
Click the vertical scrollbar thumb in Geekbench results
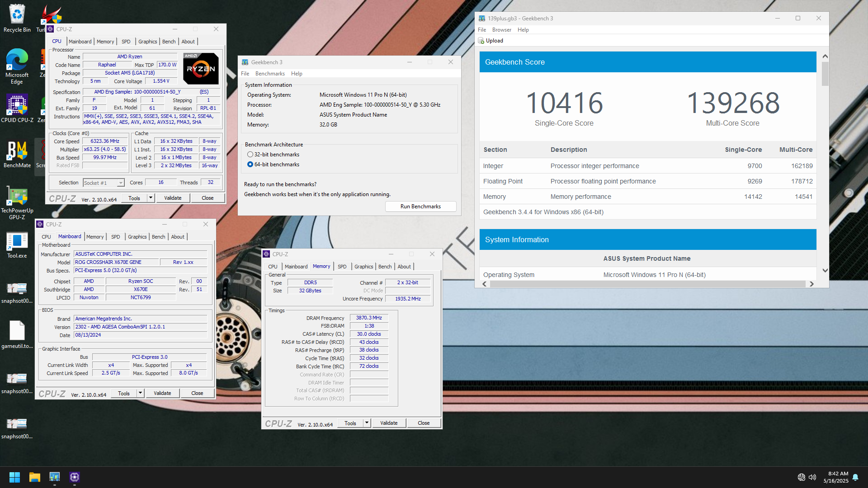click(x=825, y=74)
